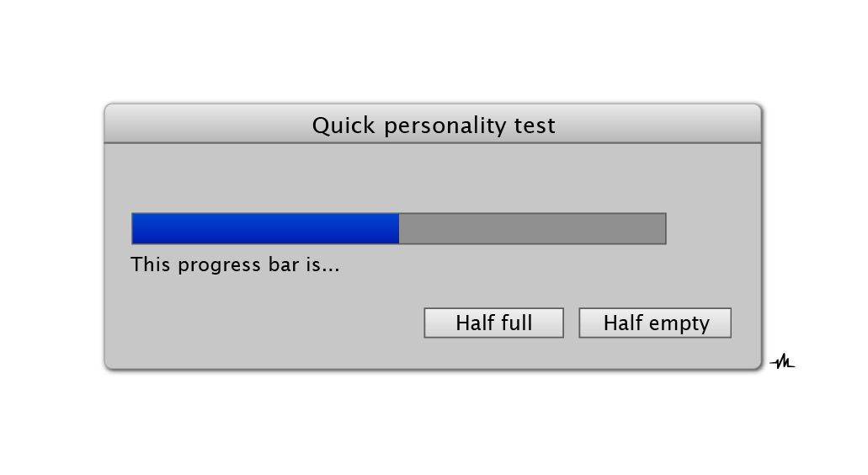Click the blue filled part of the progress bar
Viewport: 868px width, 475px height.
tap(265, 228)
